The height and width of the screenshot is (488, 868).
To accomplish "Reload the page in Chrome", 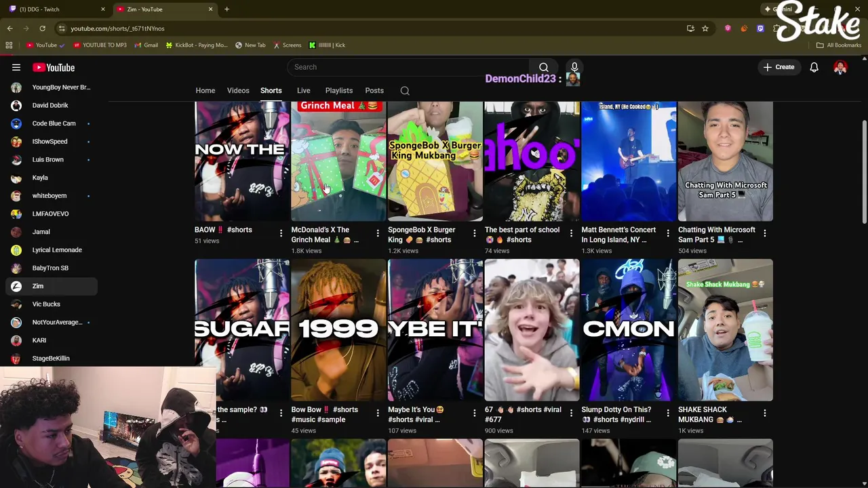I will pos(42,28).
